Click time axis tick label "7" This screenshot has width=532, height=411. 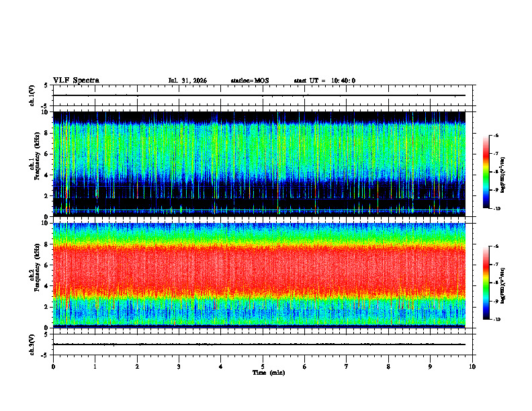pos(347,367)
